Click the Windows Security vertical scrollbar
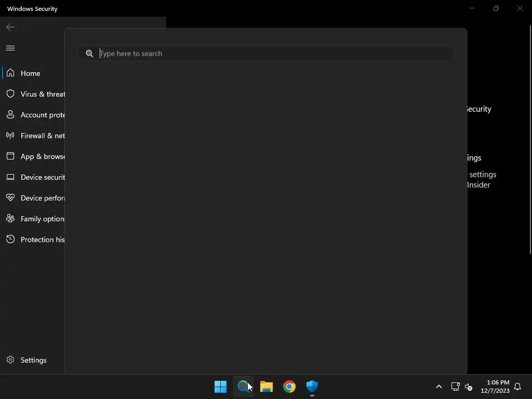Image resolution: width=532 pixels, height=399 pixels. pyautogui.click(x=530, y=139)
